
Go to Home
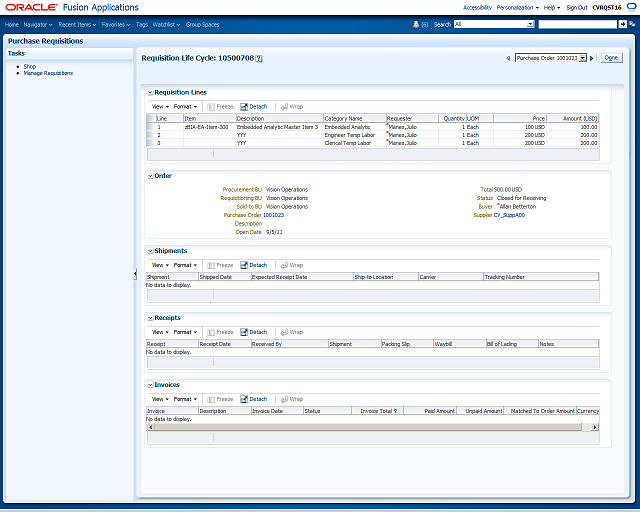(x=12, y=25)
